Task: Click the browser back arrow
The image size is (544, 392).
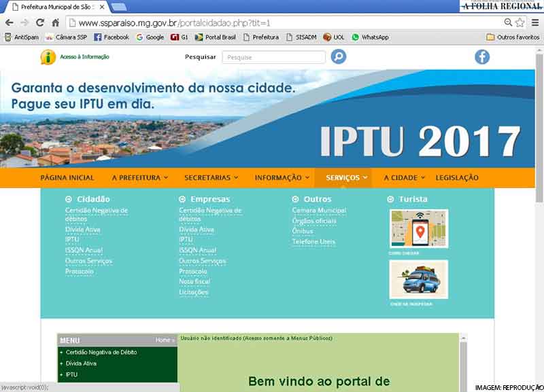Action: tap(9, 22)
